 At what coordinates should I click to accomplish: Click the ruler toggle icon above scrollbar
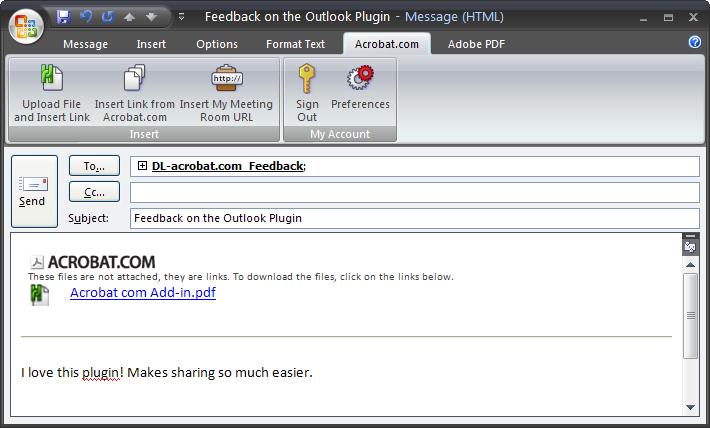click(691, 247)
